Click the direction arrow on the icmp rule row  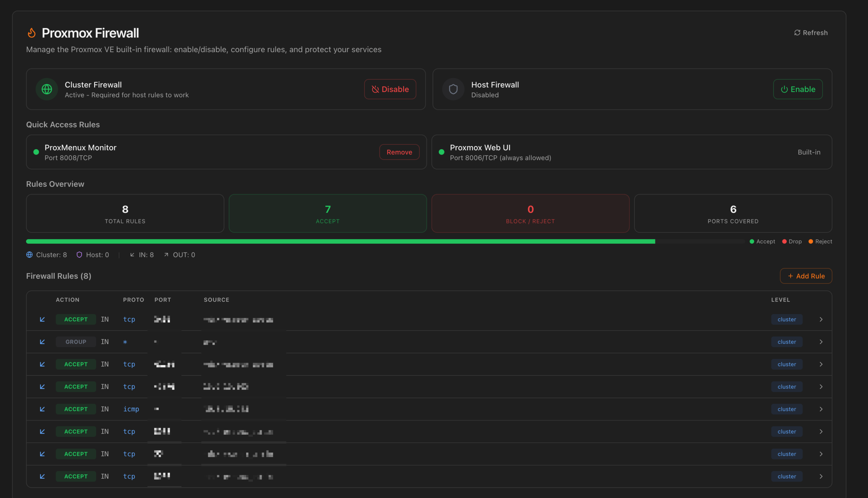(42, 409)
